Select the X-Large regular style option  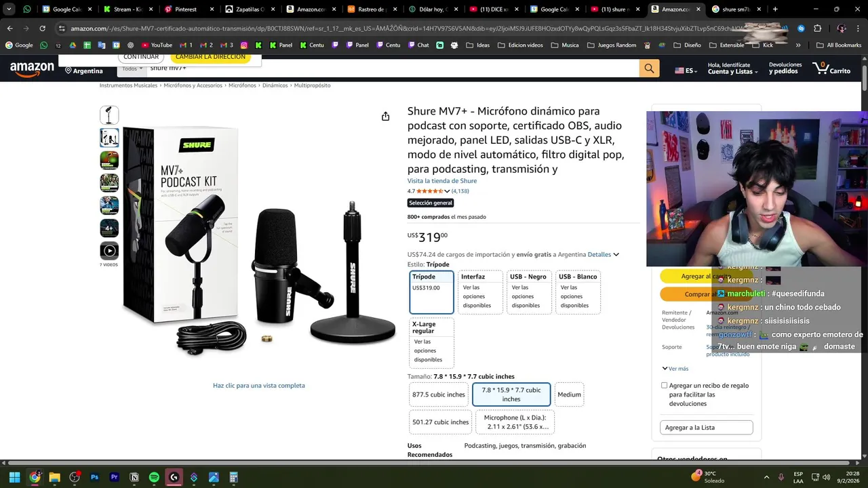(431, 342)
